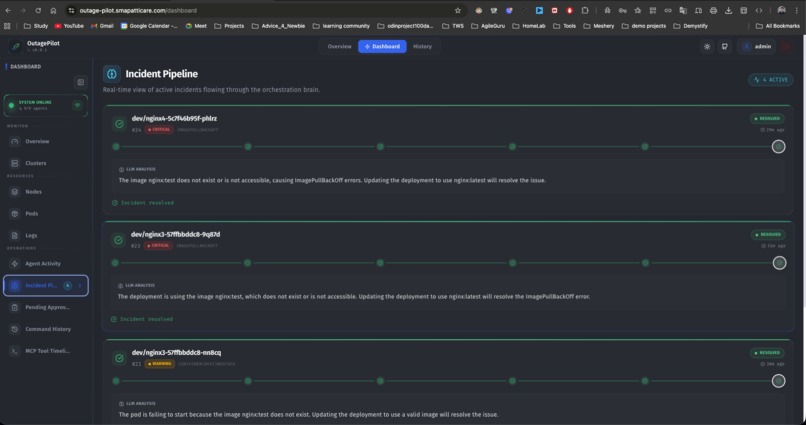Open incident dev/nginx4-5c7f46b95f-phlrz title
806x425 pixels.
pos(174,118)
